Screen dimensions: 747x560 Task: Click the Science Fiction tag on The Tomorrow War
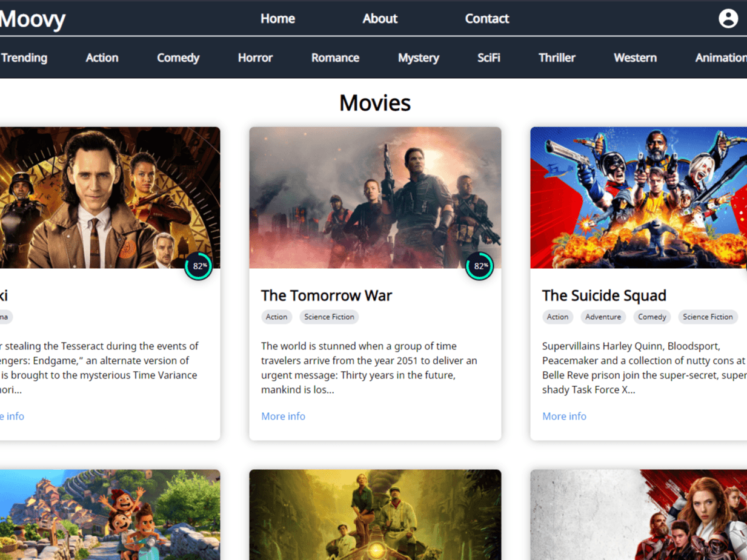click(329, 317)
